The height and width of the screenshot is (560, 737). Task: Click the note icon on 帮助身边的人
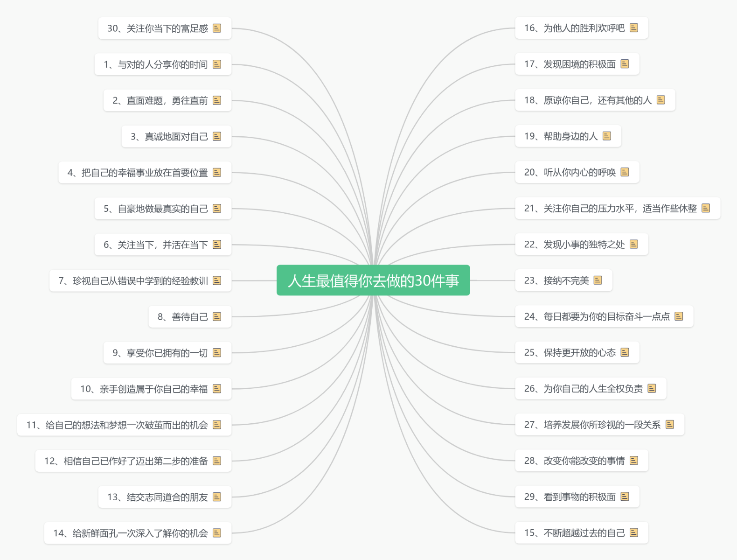[606, 136]
